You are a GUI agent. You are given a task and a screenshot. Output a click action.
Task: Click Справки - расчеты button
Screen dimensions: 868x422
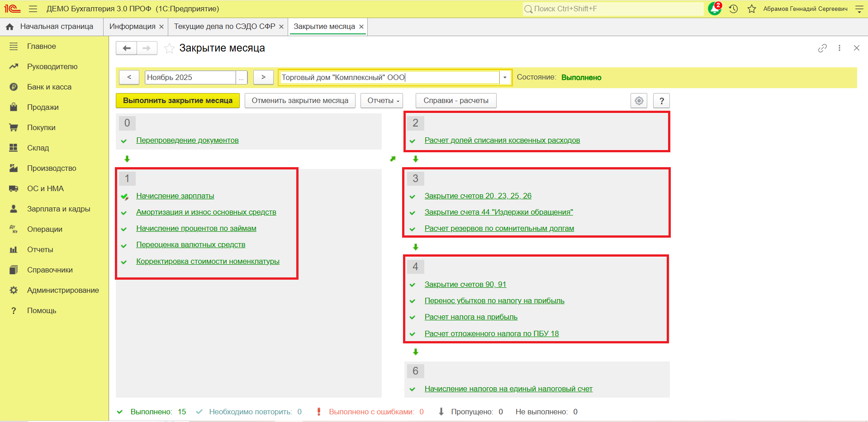tap(456, 101)
